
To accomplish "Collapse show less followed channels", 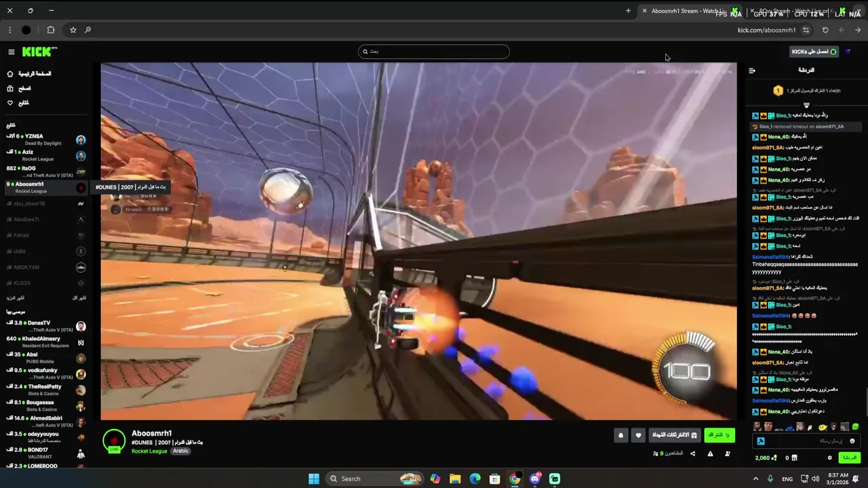I will (x=79, y=298).
